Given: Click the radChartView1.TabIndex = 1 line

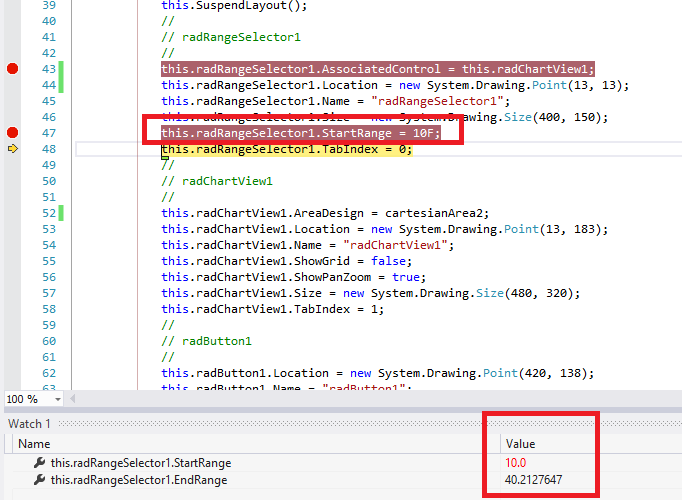Looking at the screenshot, I should tap(273, 309).
